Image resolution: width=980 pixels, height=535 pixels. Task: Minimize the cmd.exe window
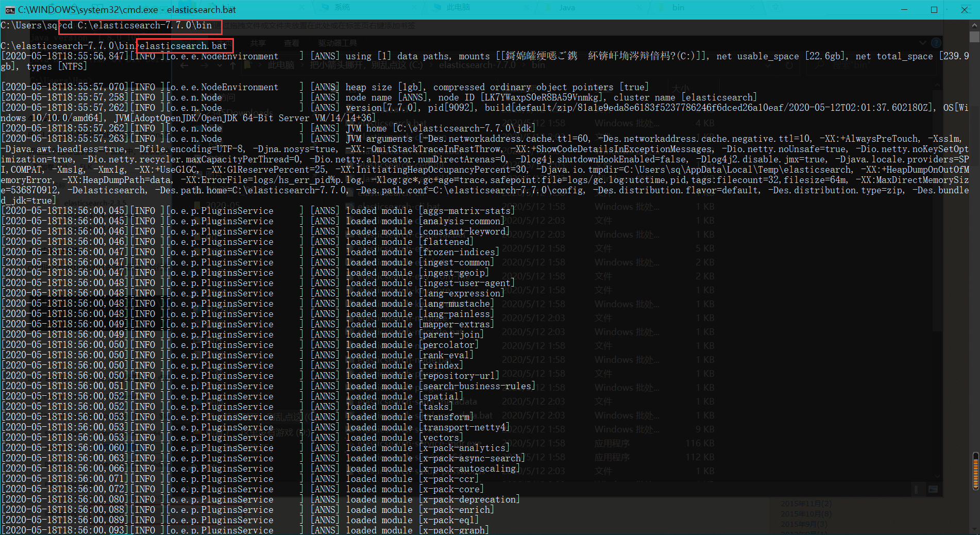[904, 9]
